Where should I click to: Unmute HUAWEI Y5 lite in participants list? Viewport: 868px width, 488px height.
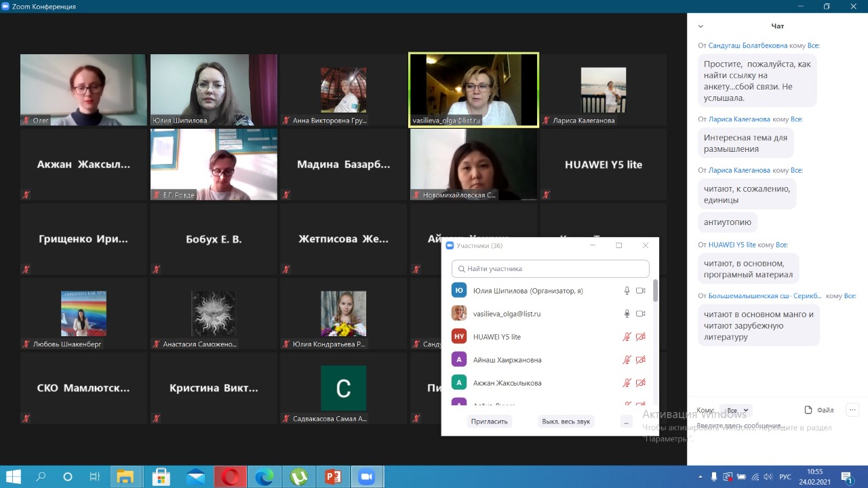coord(627,337)
